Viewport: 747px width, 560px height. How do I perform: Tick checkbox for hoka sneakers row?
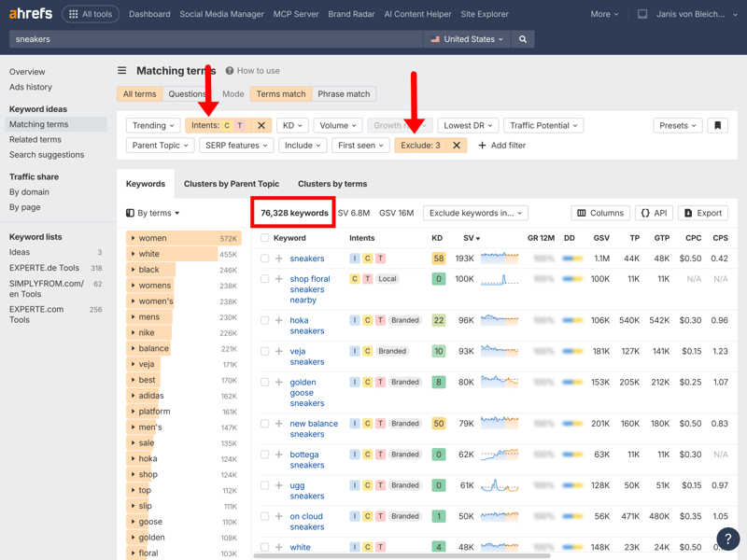point(265,320)
